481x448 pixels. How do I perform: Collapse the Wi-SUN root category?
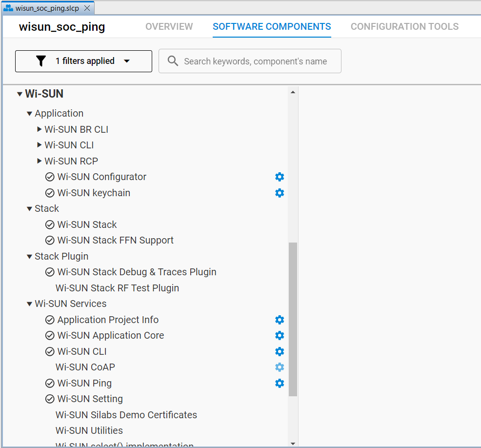(20, 94)
